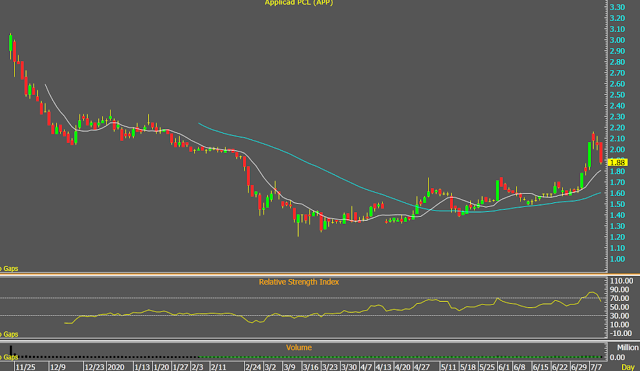
Task: Select the 4/20 date label
Action: (402, 367)
